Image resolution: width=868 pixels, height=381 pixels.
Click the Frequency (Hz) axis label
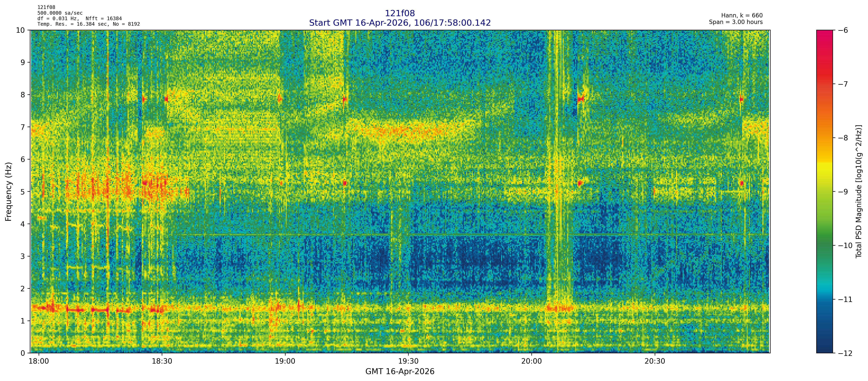pos(8,192)
